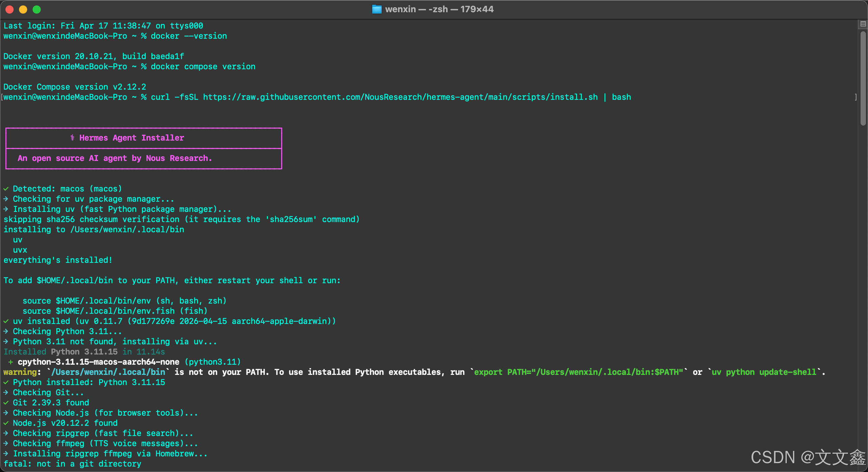Click the checkmark beside Detected: macos
This screenshot has height=472, width=868.
pyautogui.click(x=6, y=189)
